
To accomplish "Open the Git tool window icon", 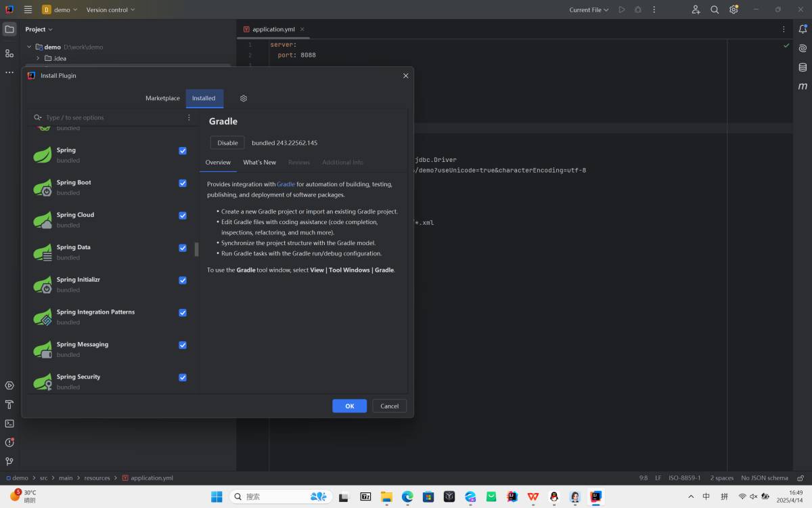I will [9, 461].
